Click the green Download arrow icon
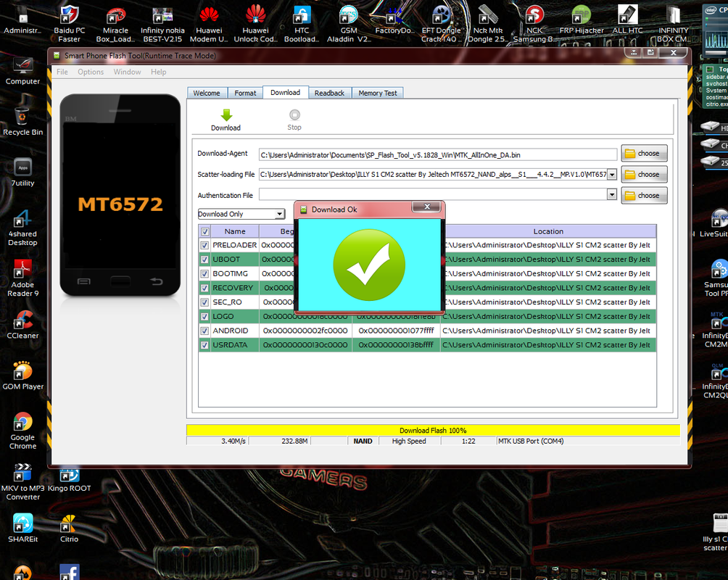The image size is (728, 580). pyautogui.click(x=226, y=115)
